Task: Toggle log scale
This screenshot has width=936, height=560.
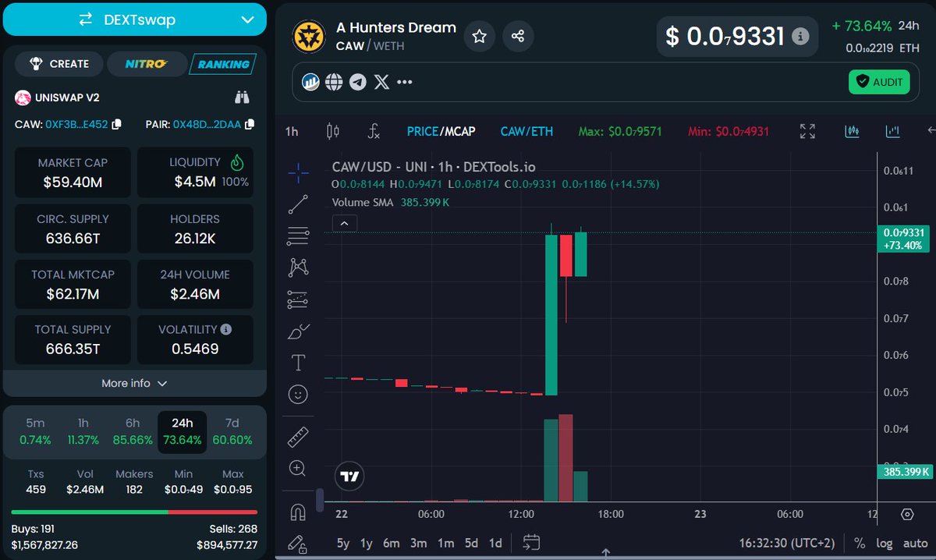Action: coord(884,543)
